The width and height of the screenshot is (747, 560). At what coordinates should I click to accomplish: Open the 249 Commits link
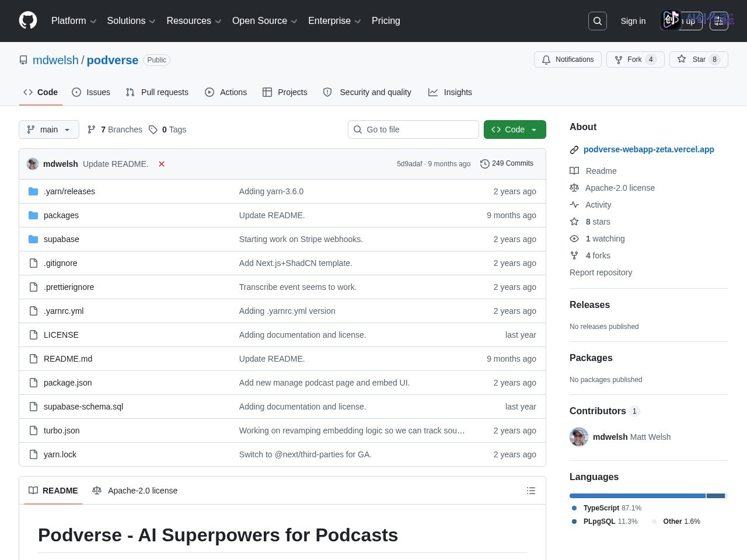click(507, 164)
